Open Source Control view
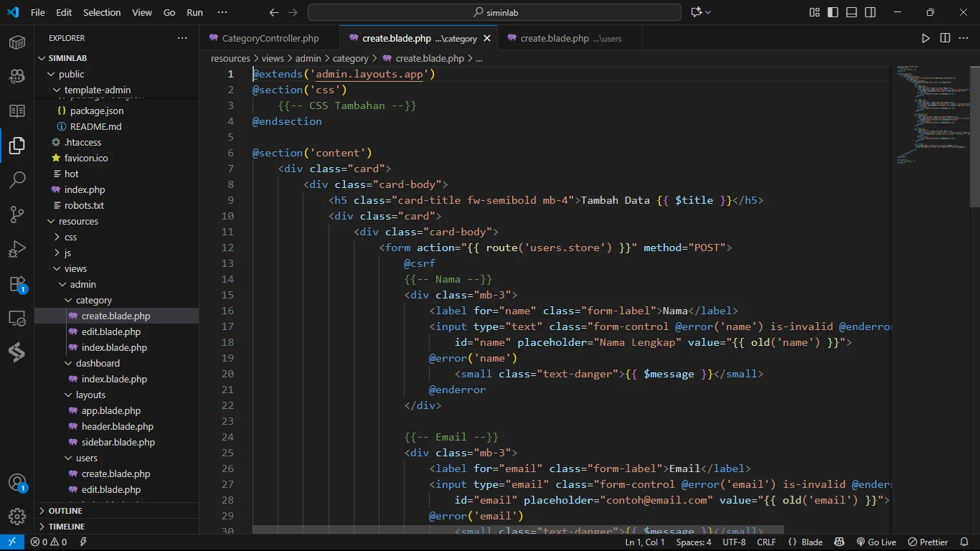This screenshot has height=551, width=980. click(x=17, y=215)
